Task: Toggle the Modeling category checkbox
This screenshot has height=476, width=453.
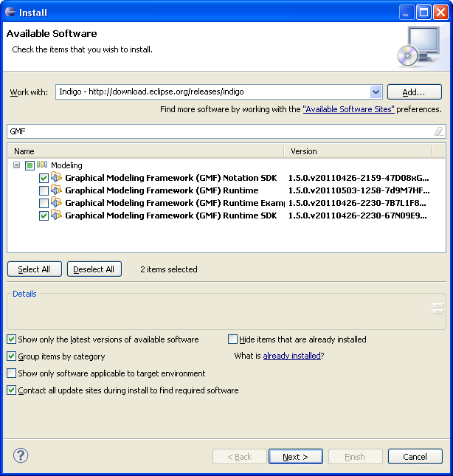Action: pos(30,166)
